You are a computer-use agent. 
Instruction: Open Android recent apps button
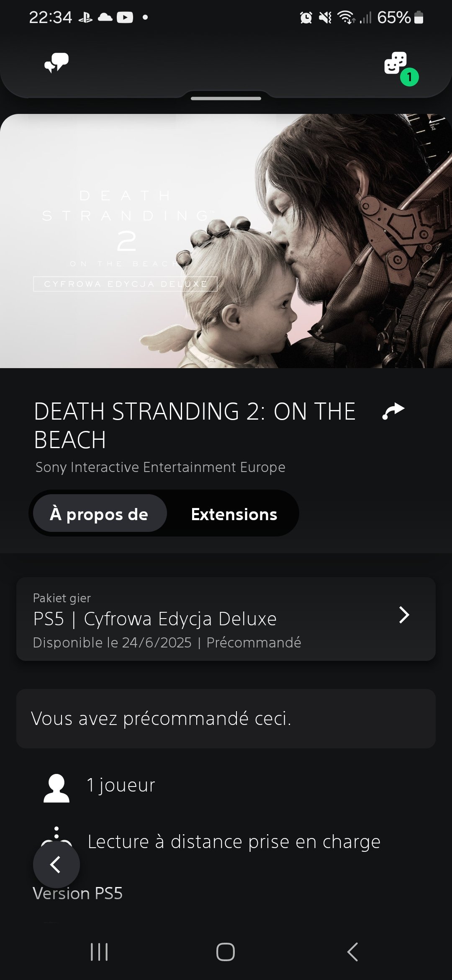pyautogui.click(x=99, y=952)
